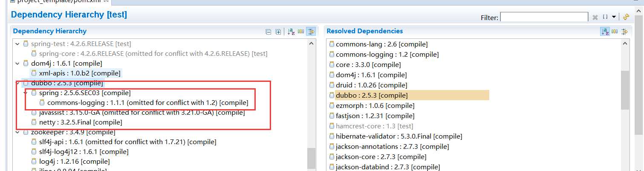The height and width of the screenshot is (171, 644).
Task: Select slf4j-api 1.6.1 omitted row
Action: click(124, 142)
